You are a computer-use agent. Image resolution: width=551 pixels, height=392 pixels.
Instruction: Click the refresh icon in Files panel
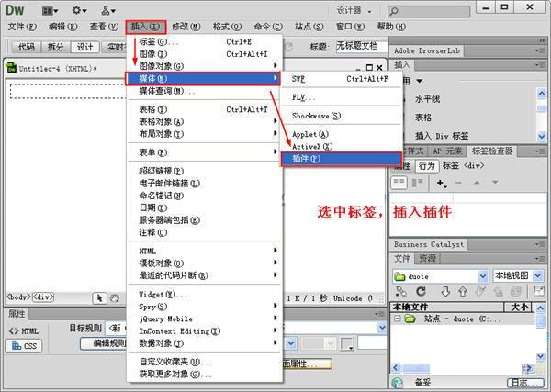pos(422,293)
